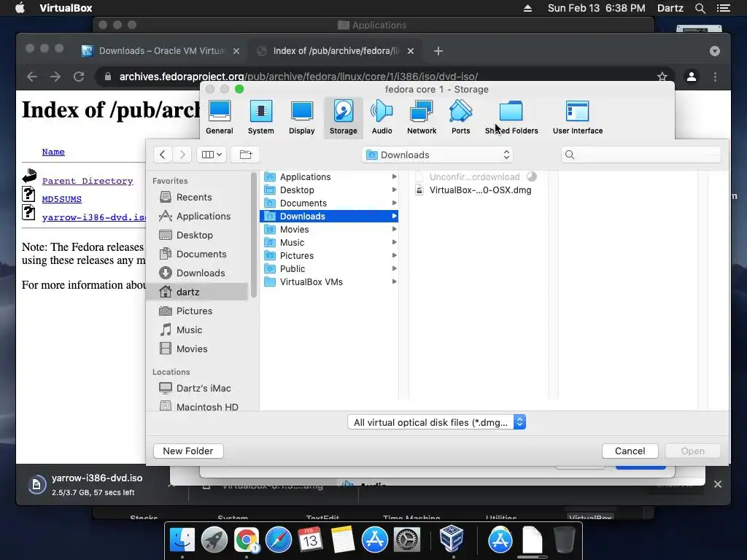
Task: Launch Safari from the Dock
Action: click(278, 540)
